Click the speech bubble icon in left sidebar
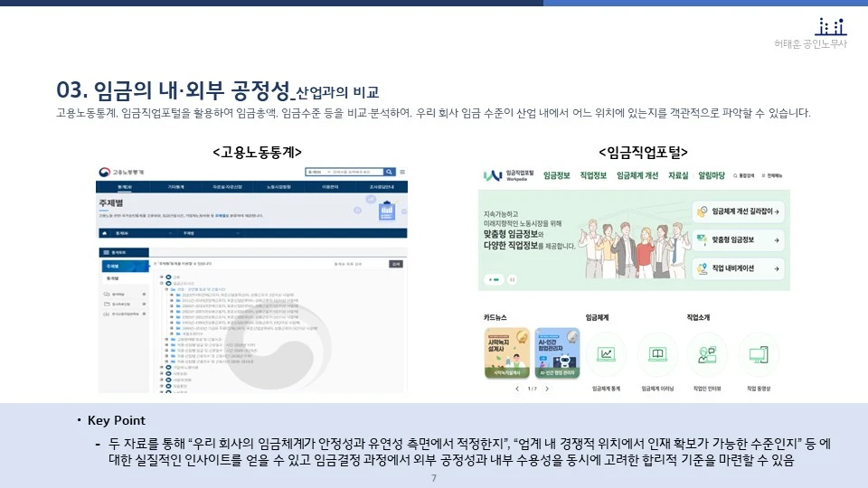This screenshot has width=868, height=488. (x=107, y=295)
